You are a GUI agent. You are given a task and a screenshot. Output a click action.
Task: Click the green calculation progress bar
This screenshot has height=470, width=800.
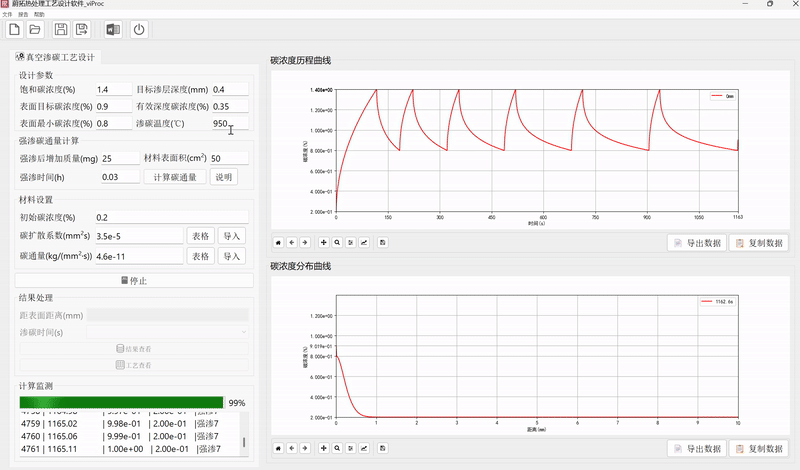(121, 402)
